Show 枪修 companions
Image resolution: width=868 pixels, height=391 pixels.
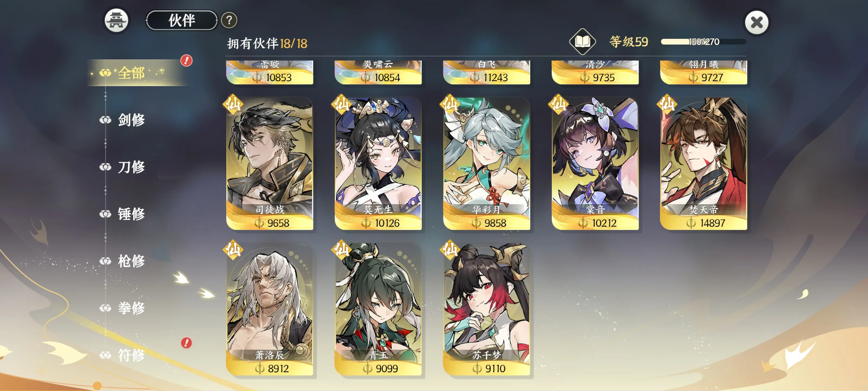pyautogui.click(x=131, y=261)
